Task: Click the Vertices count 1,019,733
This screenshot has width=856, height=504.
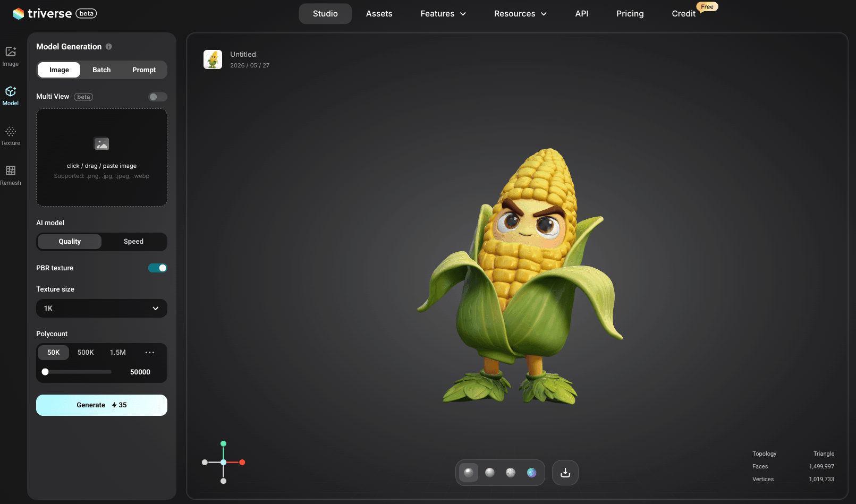Action: (x=821, y=480)
